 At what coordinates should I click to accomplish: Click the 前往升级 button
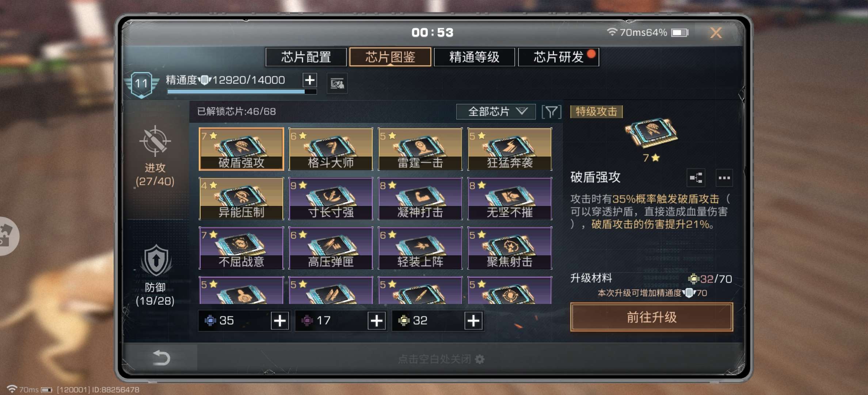pyautogui.click(x=652, y=317)
